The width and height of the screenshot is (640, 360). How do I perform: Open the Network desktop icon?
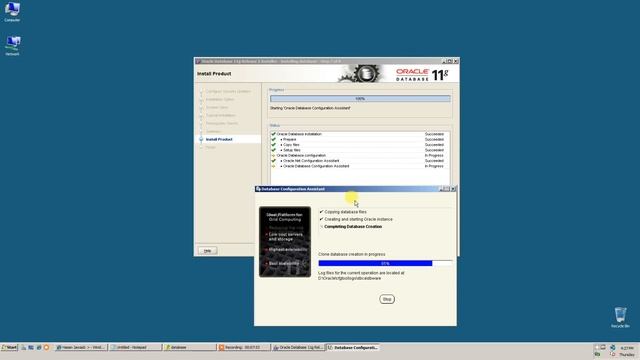[x=12, y=45]
